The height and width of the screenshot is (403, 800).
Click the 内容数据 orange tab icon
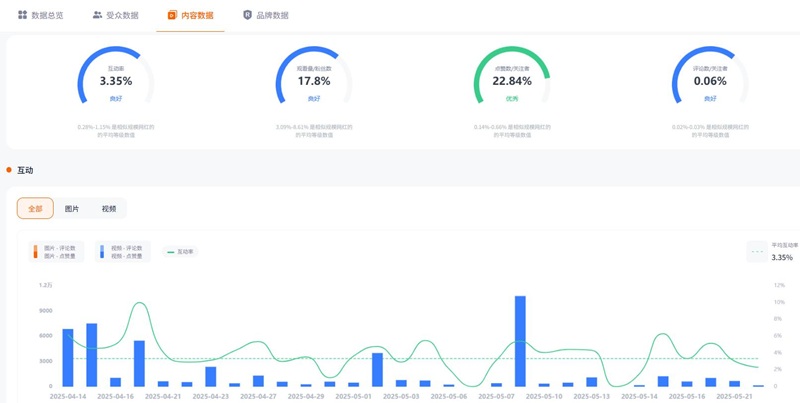(173, 15)
